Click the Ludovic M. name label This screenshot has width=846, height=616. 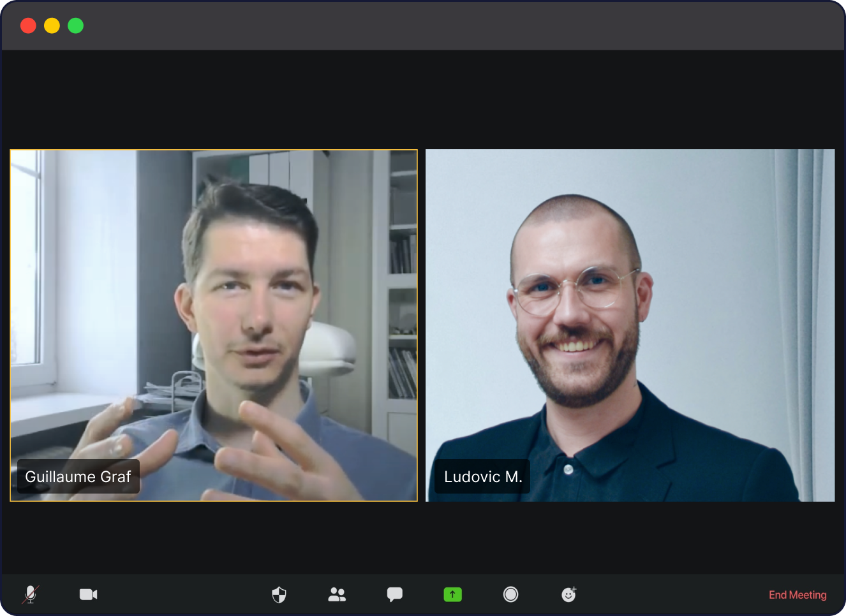coord(482,476)
